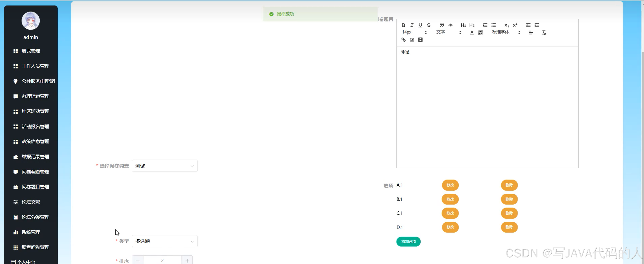The height and width of the screenshot is (264, 644).
Task: Toggle bold formatting in the editor
Action: coord(403,25)
